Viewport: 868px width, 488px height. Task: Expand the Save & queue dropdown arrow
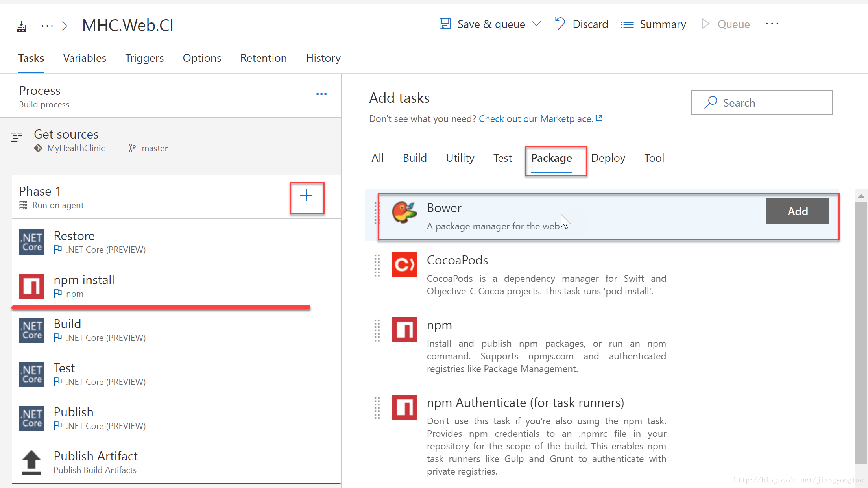point(536,24)
